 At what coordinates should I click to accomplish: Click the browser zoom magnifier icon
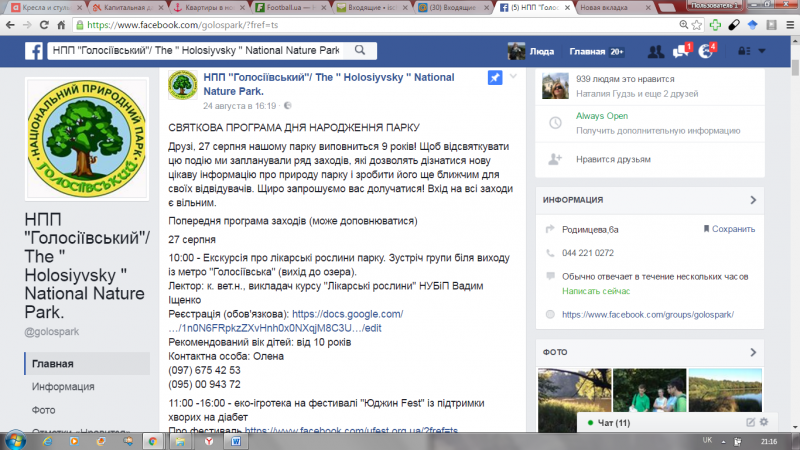[684, 24]
